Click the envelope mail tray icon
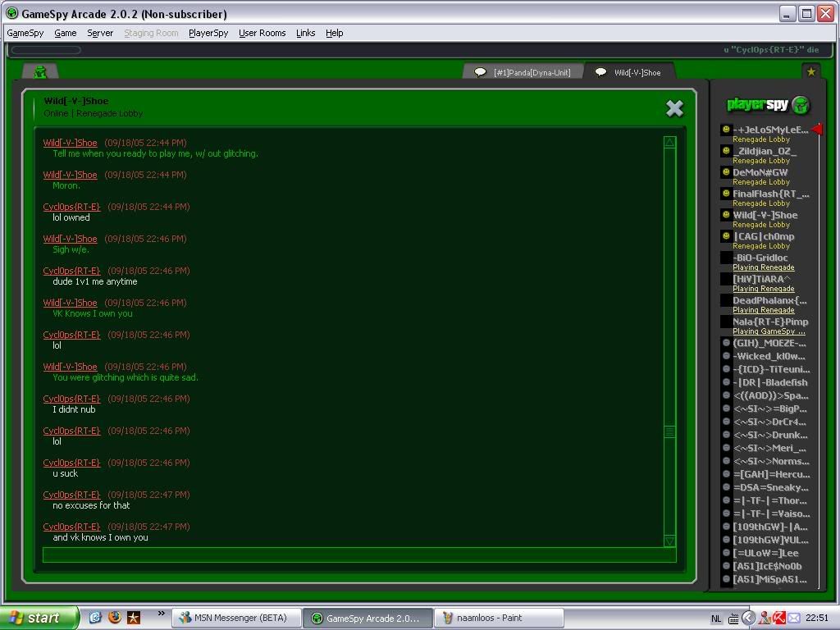The image size is (840, 630). [794, 619]
